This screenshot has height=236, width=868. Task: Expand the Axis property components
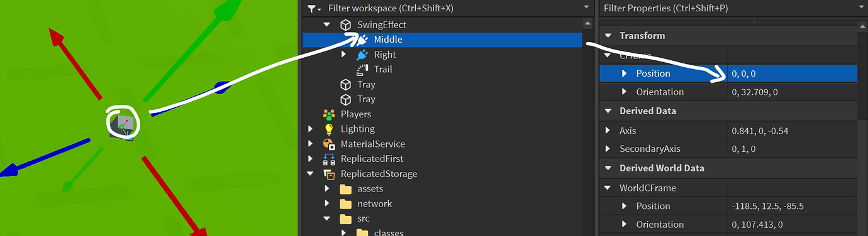[608, 131]
